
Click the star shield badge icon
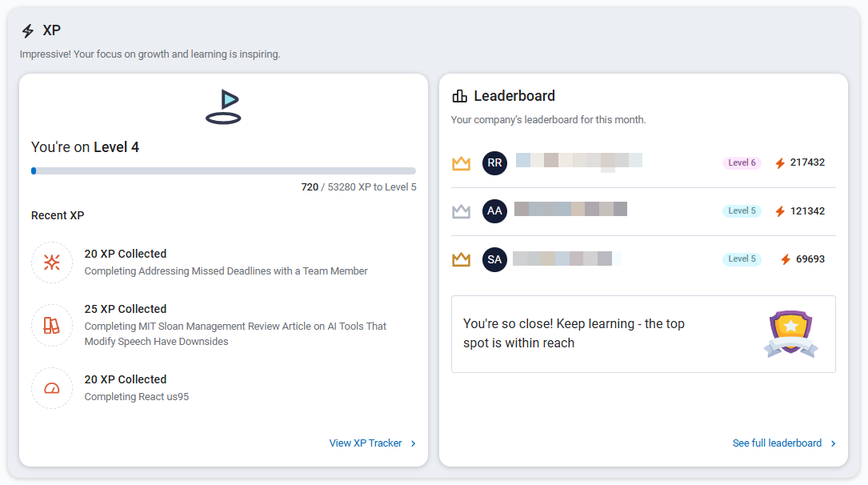[x=790, y=333]
